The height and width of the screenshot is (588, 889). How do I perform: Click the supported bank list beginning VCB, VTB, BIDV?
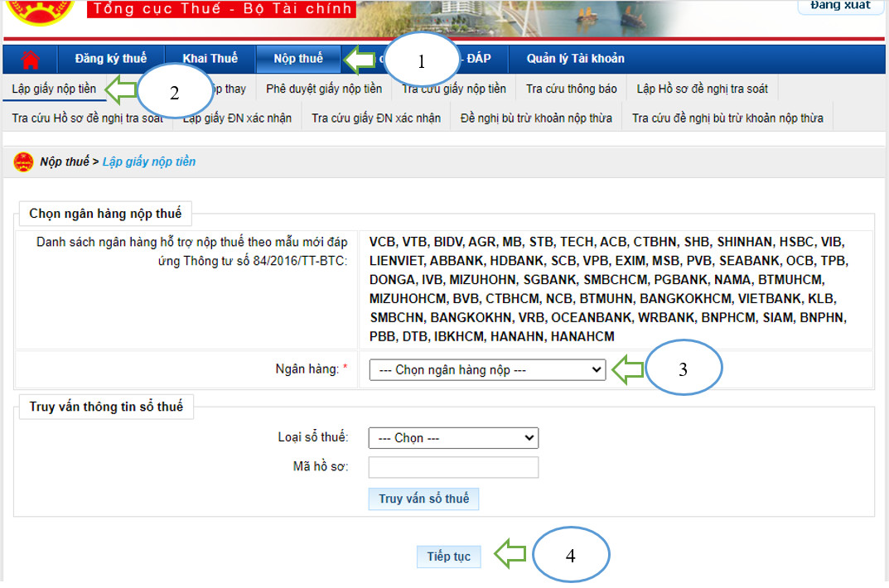pyautogui.click(x=609, y=289)
